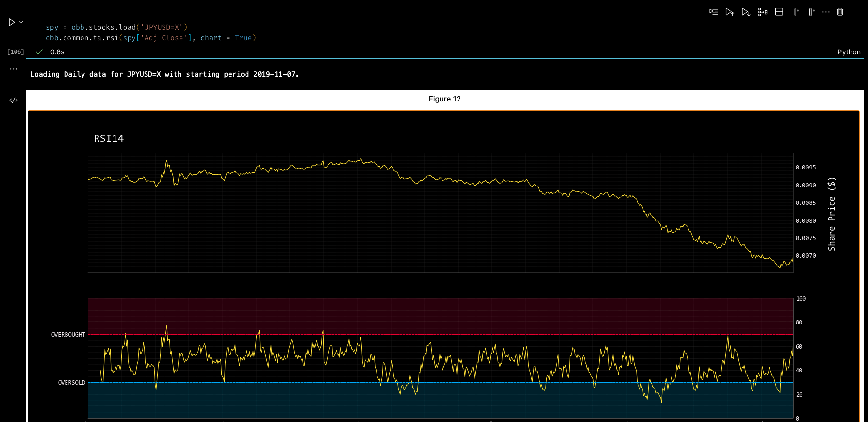Change output presentation via the code-brackets icon
Image resolution: width=868 pixels, height=422 pixels.
[x=14, y=101]
